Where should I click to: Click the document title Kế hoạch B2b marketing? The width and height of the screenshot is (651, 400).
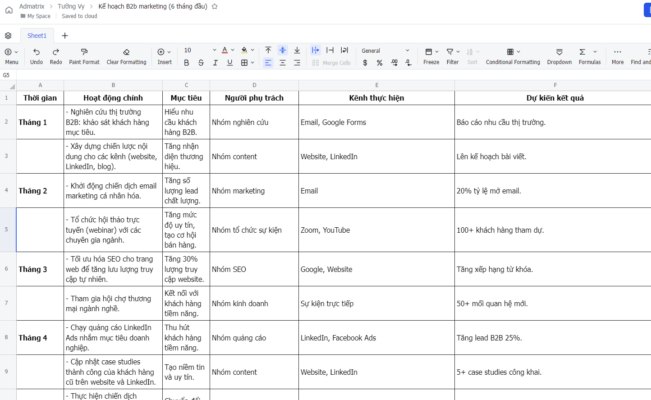153,6
